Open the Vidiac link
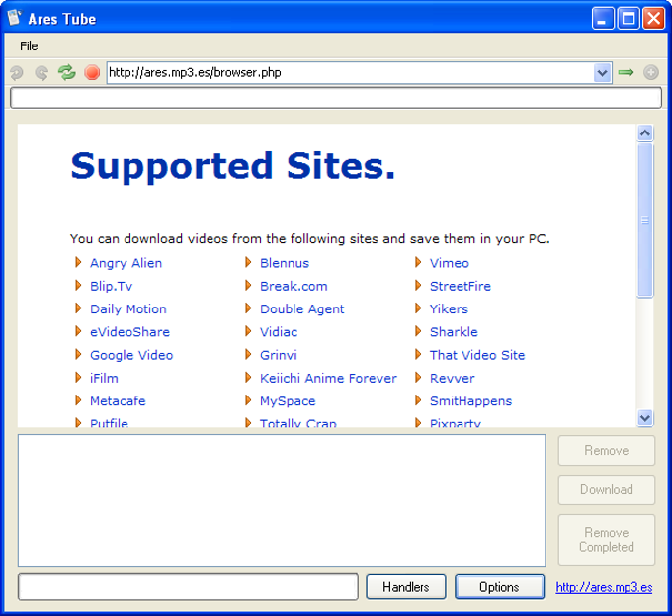 coord(279,332)
